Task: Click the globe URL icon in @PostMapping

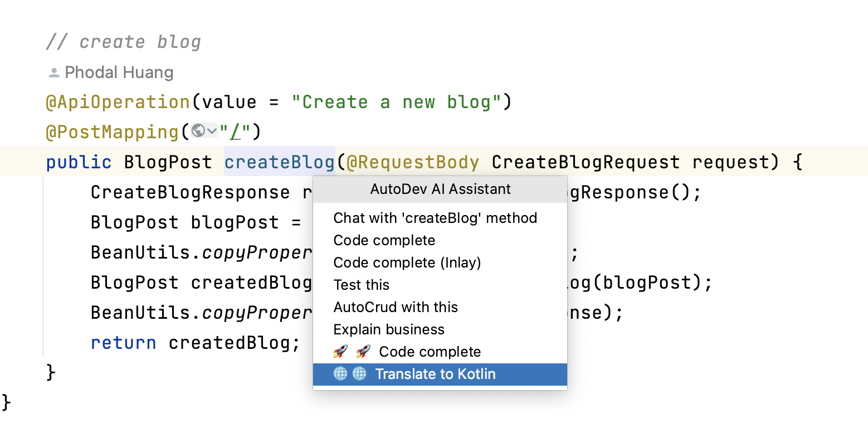Action: pos(198,131)
